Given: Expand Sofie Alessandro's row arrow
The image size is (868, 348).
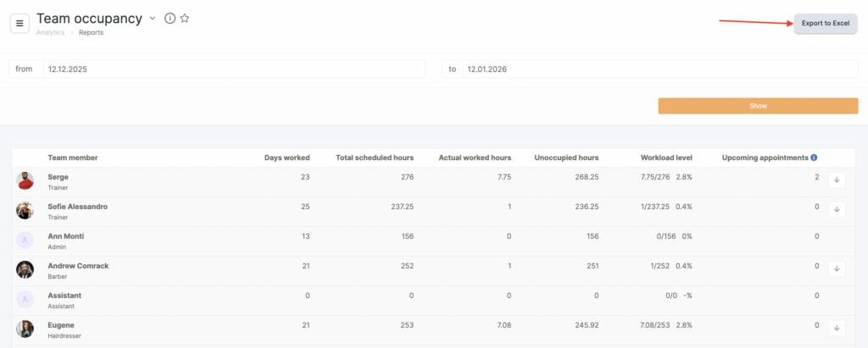Looking at the screenshot, I should click(x=836, y=209).
